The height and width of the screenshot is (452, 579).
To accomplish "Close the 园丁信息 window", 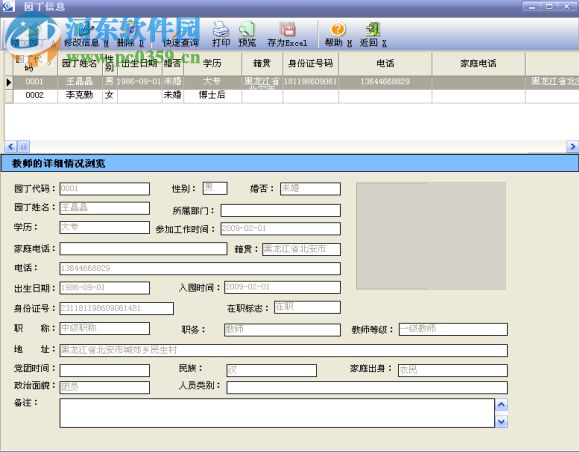I will click(x=566, y=7).
